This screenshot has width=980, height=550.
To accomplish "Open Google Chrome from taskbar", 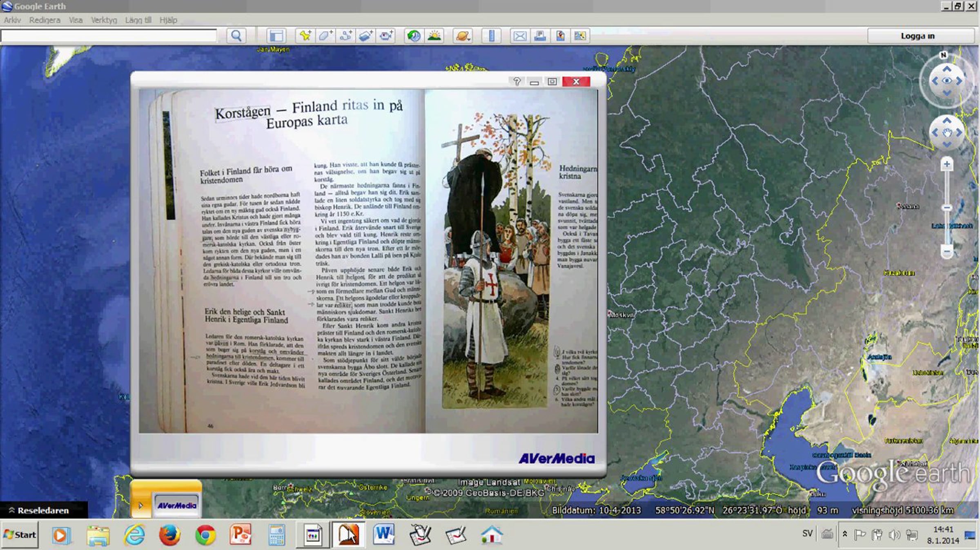I will (205, 535).
